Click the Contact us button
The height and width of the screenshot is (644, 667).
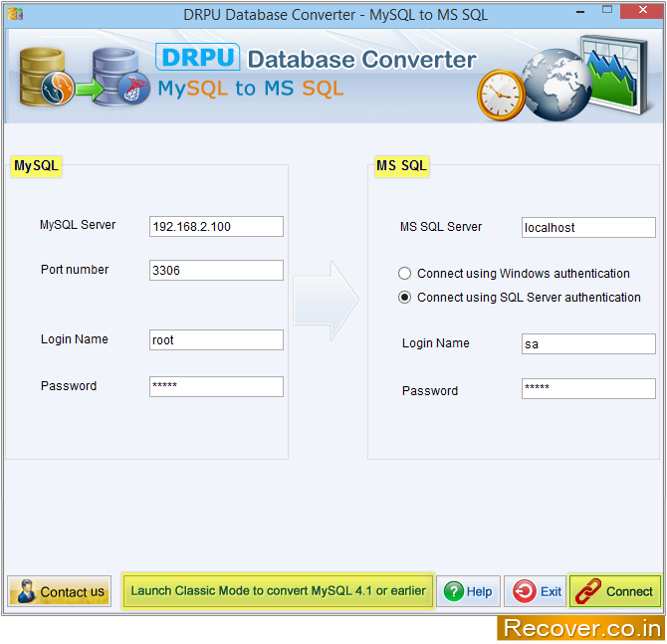tap(59, 591)
